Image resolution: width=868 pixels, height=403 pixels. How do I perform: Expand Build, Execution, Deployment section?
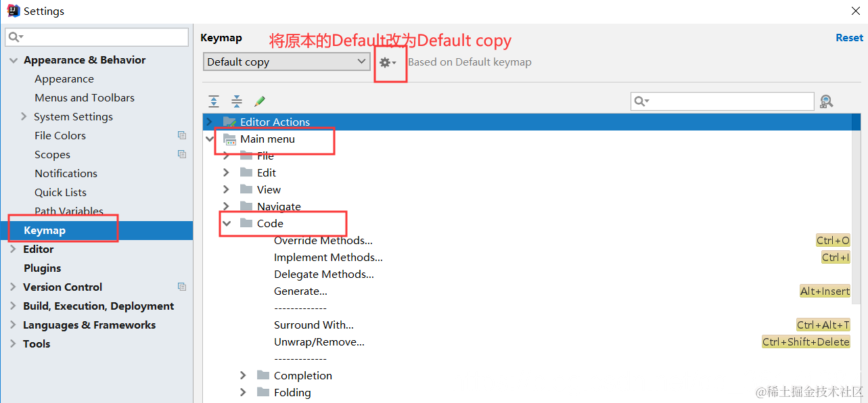pos(13,306)
